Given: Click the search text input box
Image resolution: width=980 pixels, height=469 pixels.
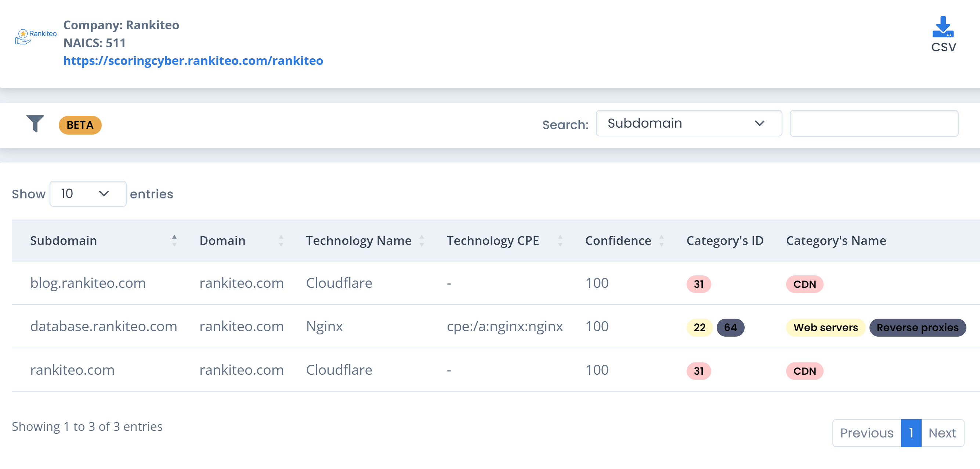Looking at the screenshot, I should 874,123.
